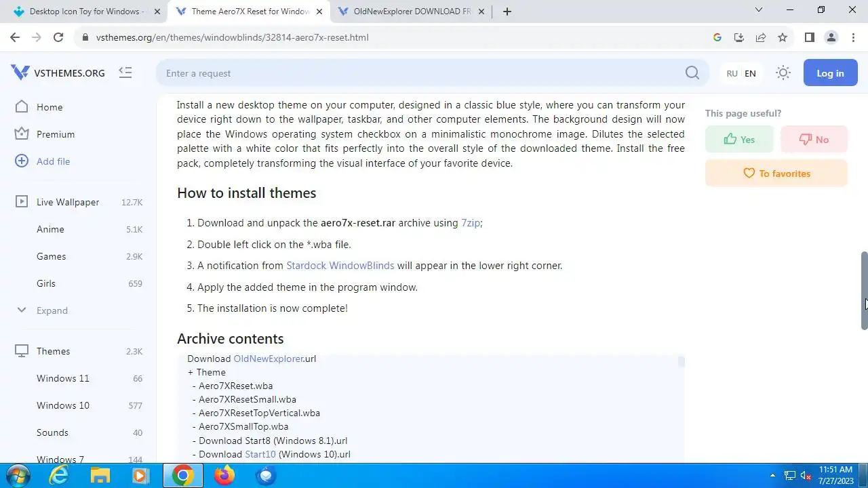The image size is (868, 488).
Task: Click the page vertical scrollbar thumb
Action: click(864, 290)
